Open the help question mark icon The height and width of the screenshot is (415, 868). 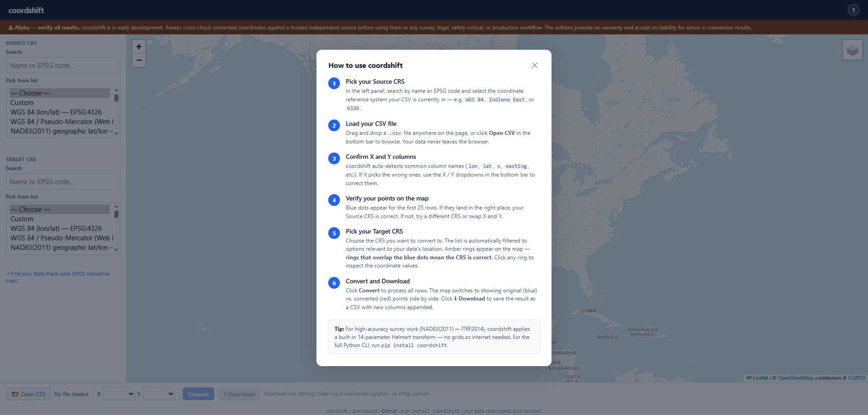coord(853,10)
